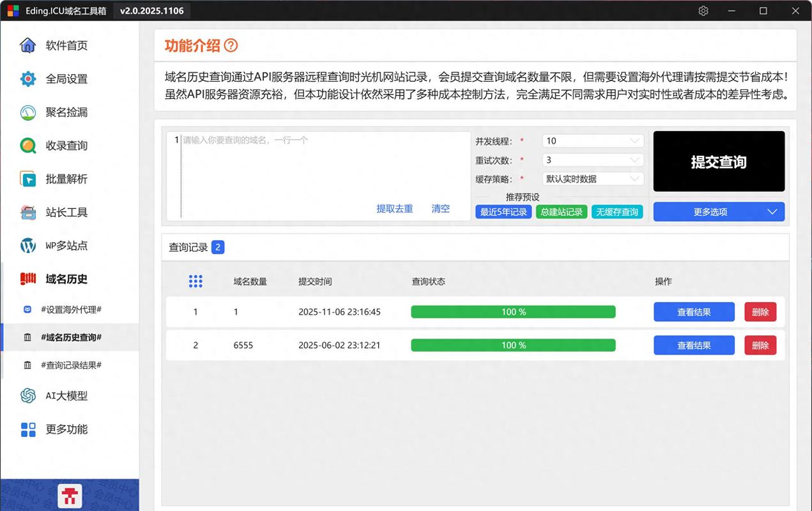Click the #查询记录结果# building icon
This screenshot has width=812, height=511.
27,365
